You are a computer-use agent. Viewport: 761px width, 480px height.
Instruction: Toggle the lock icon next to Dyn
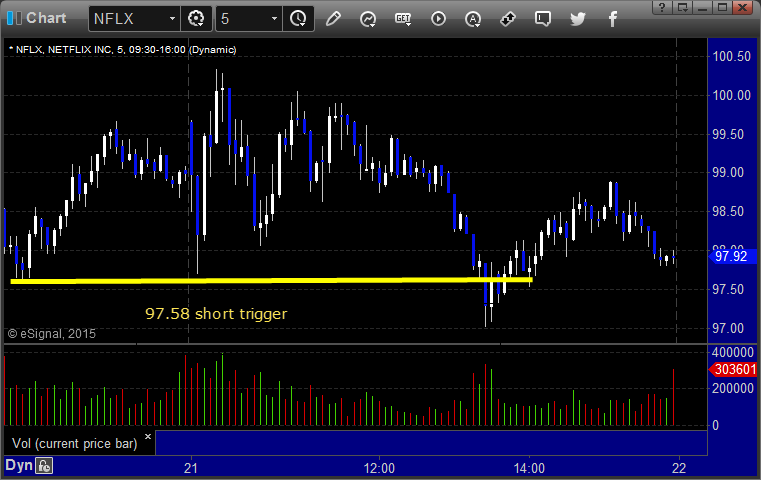pyautogui.click(x=44, y=466)
